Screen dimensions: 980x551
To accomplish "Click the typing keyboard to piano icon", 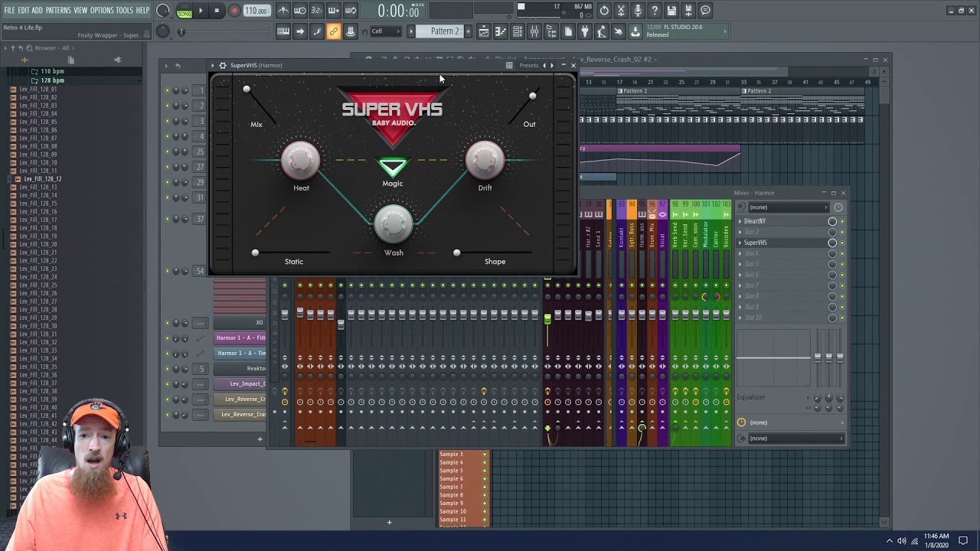I will [283, 31].
